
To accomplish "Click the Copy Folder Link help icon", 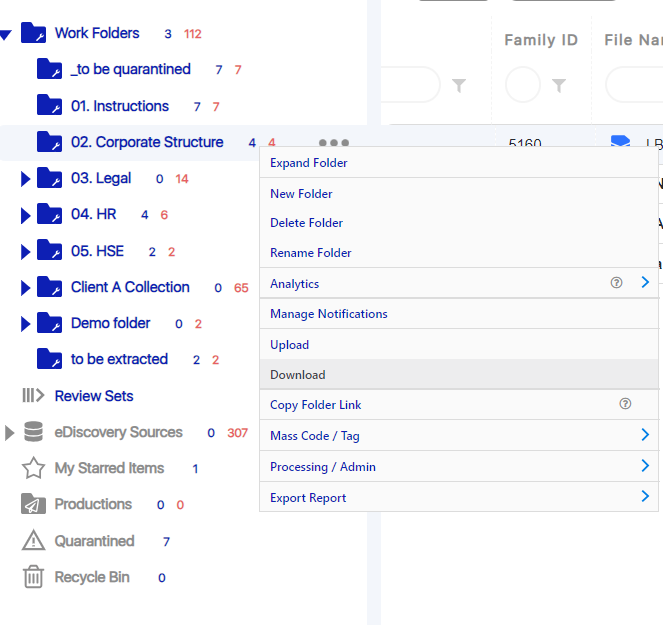I will 625,404.
